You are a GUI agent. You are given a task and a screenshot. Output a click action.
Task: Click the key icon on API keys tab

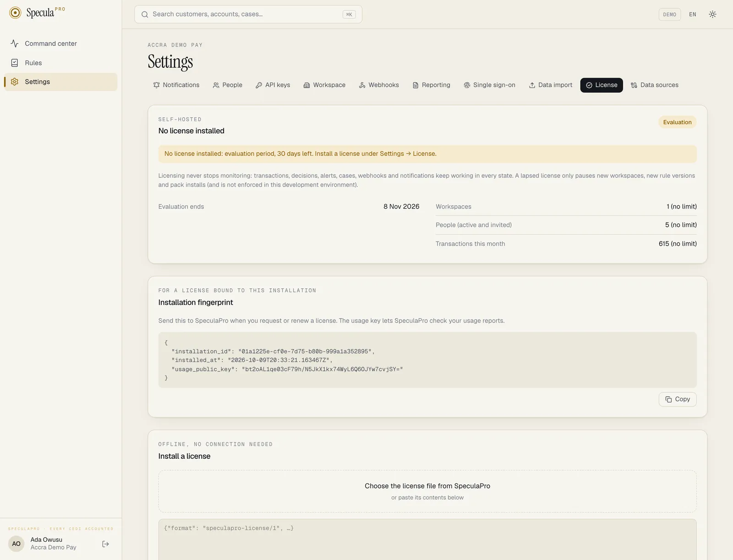(x=259, y=85)
